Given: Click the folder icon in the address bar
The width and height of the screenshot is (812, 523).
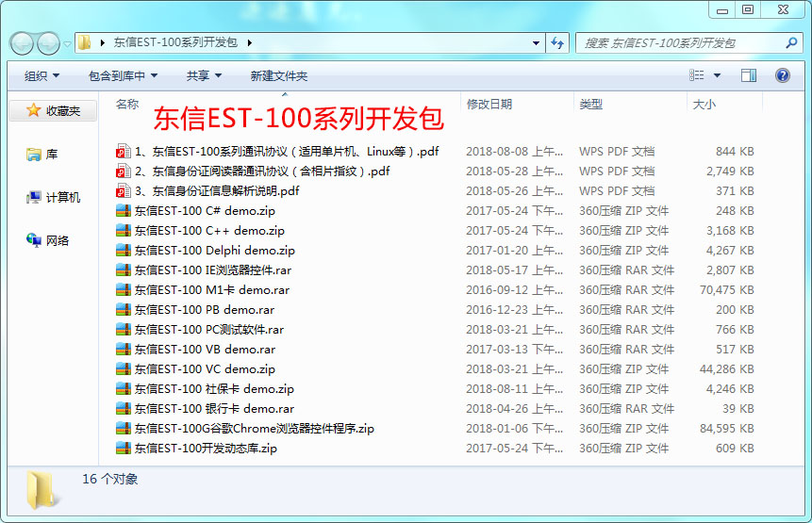Looking at the screenshot, I should (85, 42).
